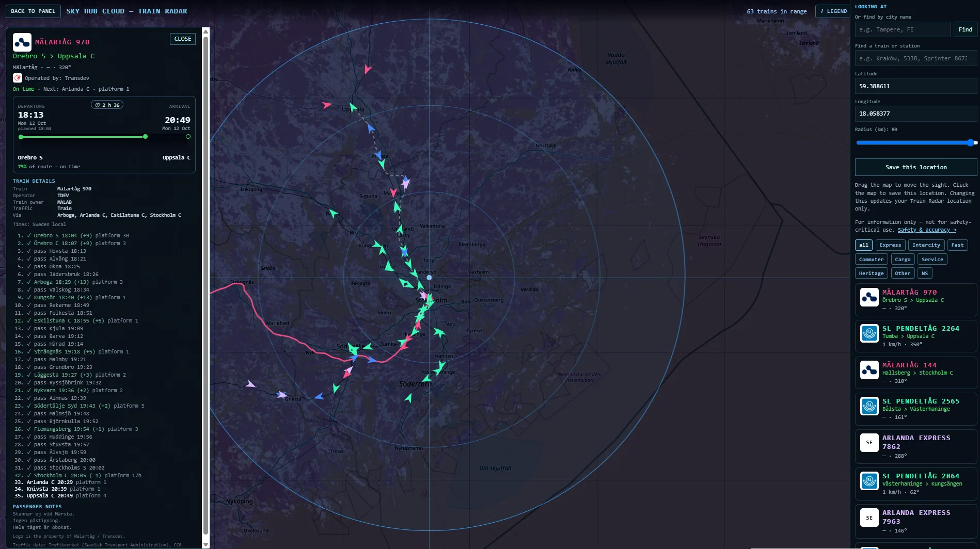980x549 pixels.
Task: Click the Mälartåg logo in train detail header
Action: pyautogui.click(x=22, y=42)
